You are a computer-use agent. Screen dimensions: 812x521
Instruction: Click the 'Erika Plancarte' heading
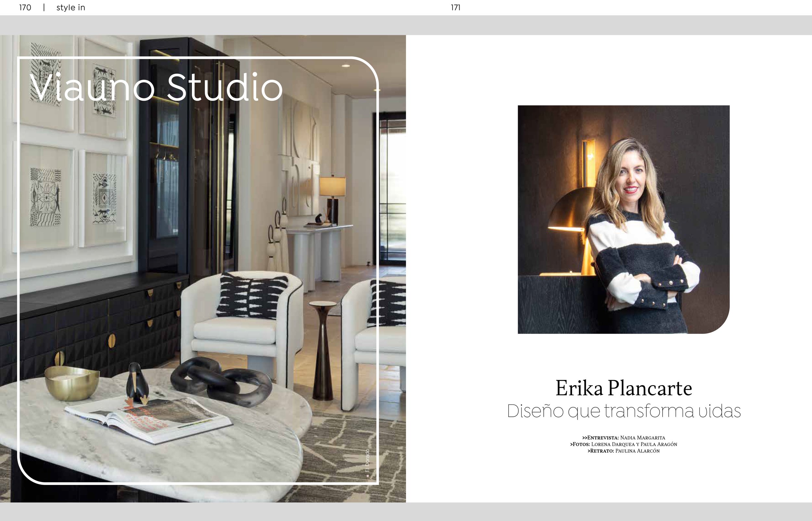[x=624, y=388]
